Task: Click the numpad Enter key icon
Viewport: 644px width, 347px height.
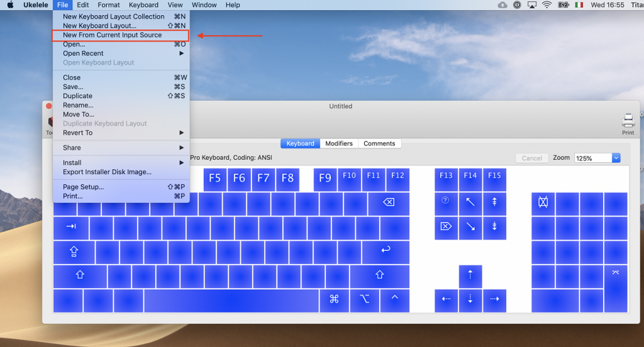Action: (616, 272)
